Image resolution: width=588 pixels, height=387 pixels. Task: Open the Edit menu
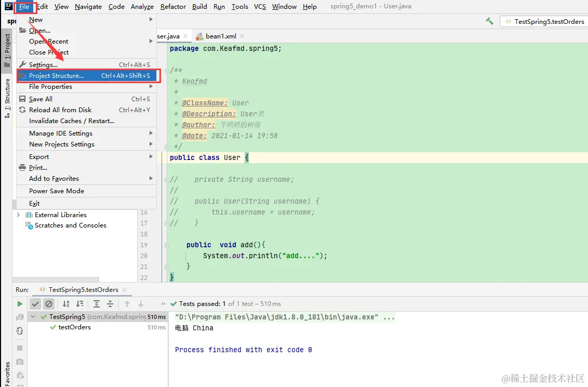(43, 6)
